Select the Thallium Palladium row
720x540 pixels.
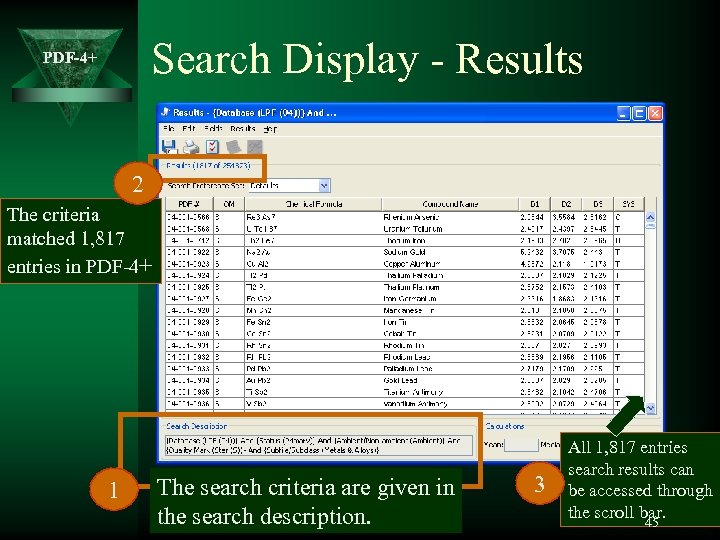pyautogui.click(x=405, y=276)
